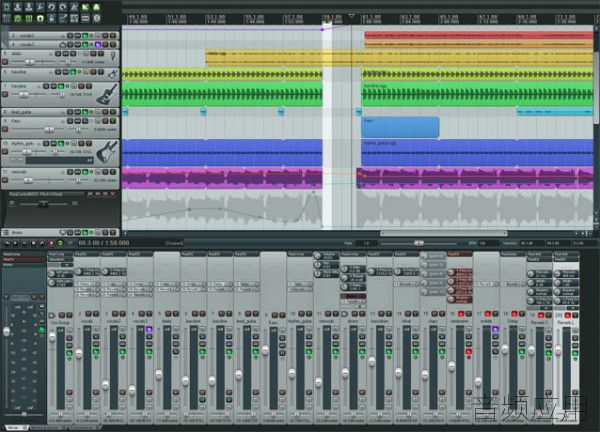Click the Keys media item in the arrangement
Image resolution: width=600 pixels, height=432 pixels.
click(400, 127)
